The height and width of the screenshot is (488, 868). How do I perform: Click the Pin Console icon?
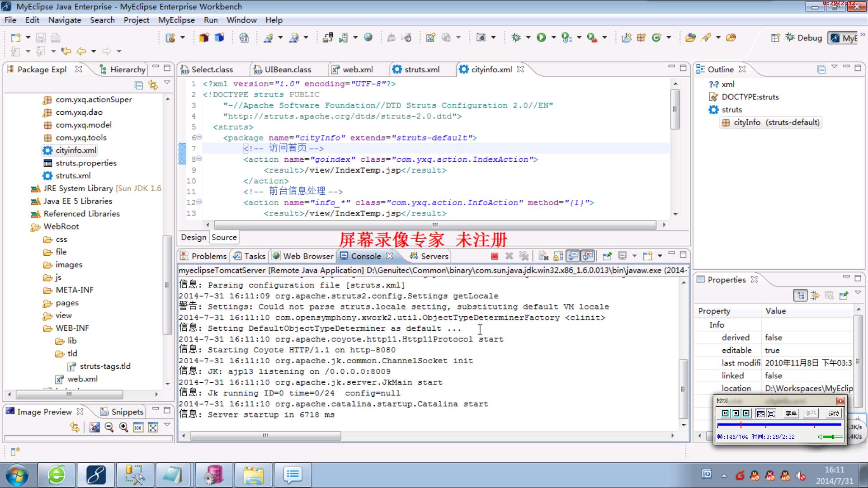(x=607, y=256)
